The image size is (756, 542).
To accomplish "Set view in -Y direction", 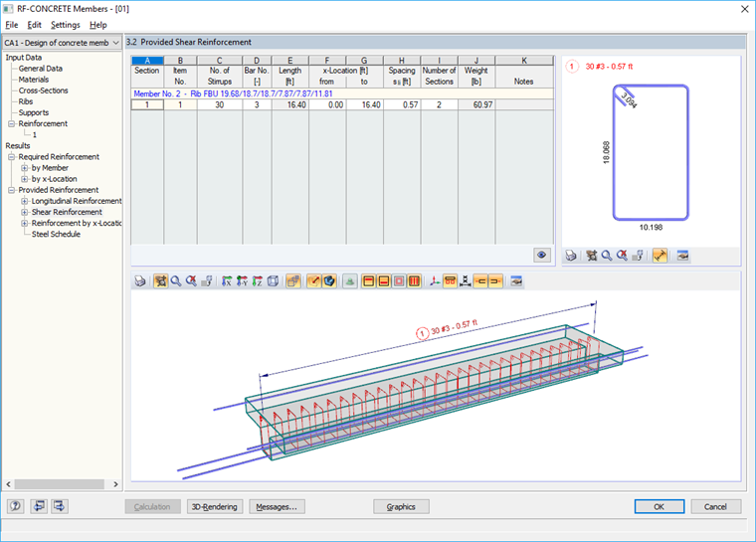I will coord(242,281).
